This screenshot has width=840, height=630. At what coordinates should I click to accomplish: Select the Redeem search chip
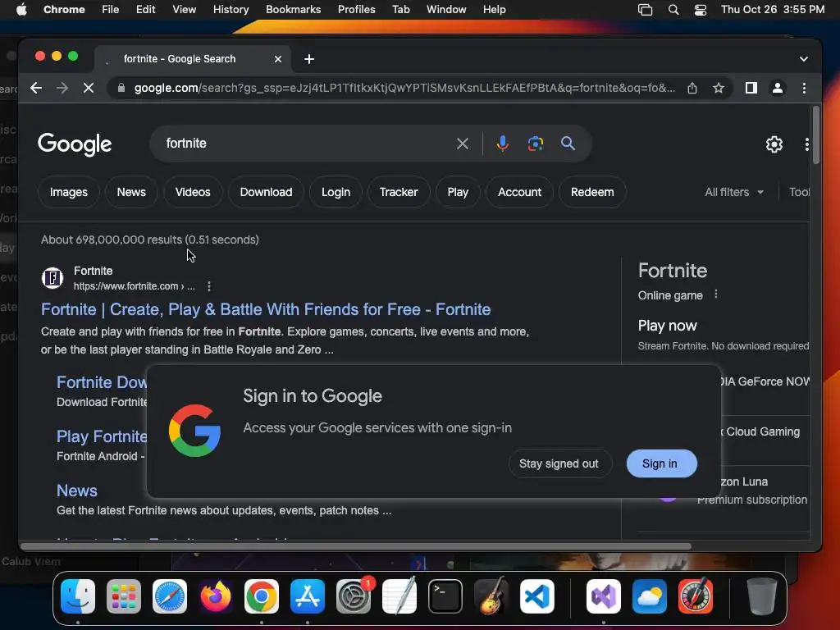point(592,192)
